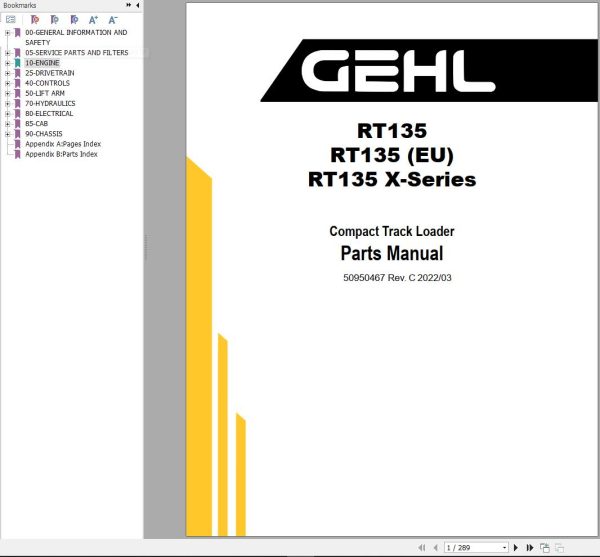Click the Bookmarks panel title

coord(20,5)
